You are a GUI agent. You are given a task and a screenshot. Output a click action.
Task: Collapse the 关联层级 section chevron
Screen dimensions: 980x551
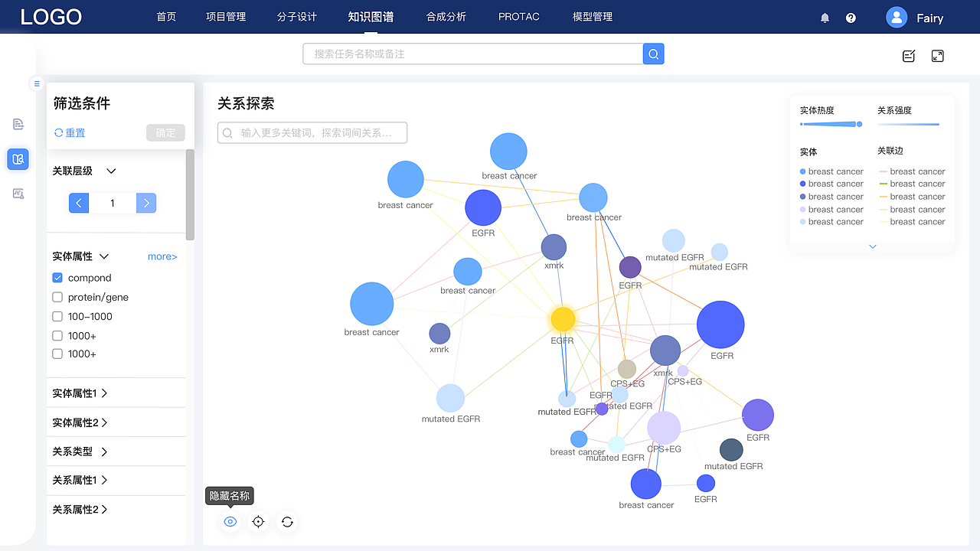click(x=111, y=171)
